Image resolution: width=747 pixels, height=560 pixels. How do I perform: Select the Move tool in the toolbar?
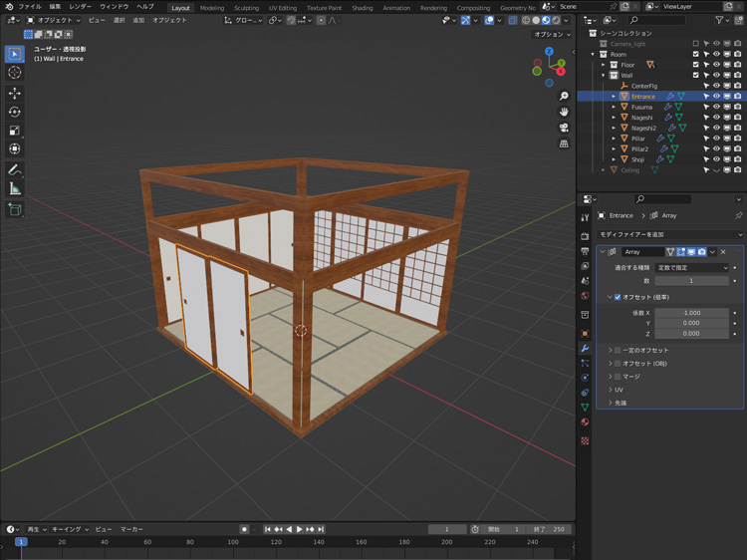[15, 93]
